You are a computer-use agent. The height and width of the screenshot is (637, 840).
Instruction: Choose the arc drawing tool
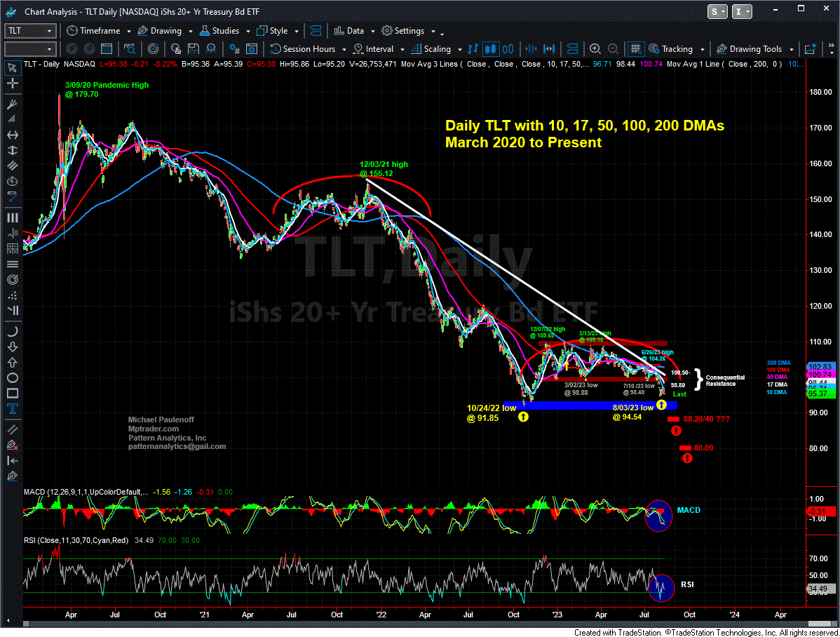[x=12, y=331]
